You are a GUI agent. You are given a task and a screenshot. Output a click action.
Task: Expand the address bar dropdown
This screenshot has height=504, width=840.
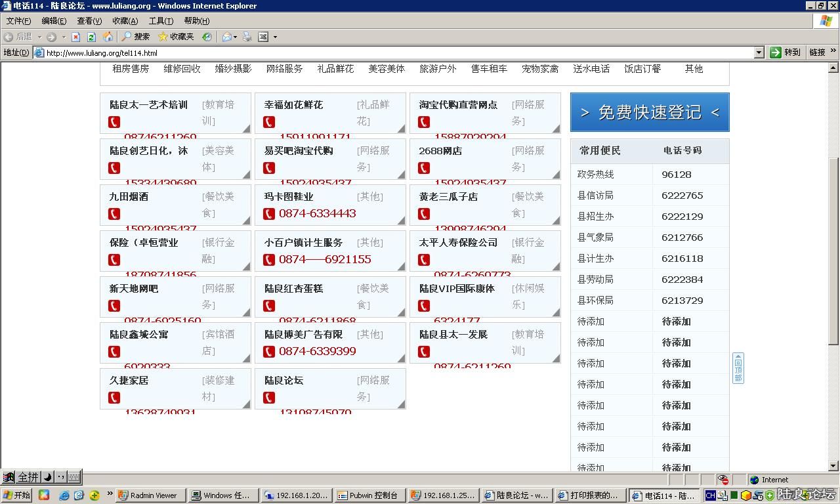759,52
